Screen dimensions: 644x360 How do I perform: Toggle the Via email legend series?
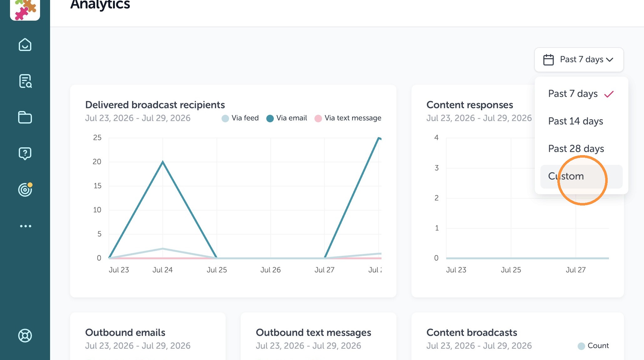coord(286,118)
